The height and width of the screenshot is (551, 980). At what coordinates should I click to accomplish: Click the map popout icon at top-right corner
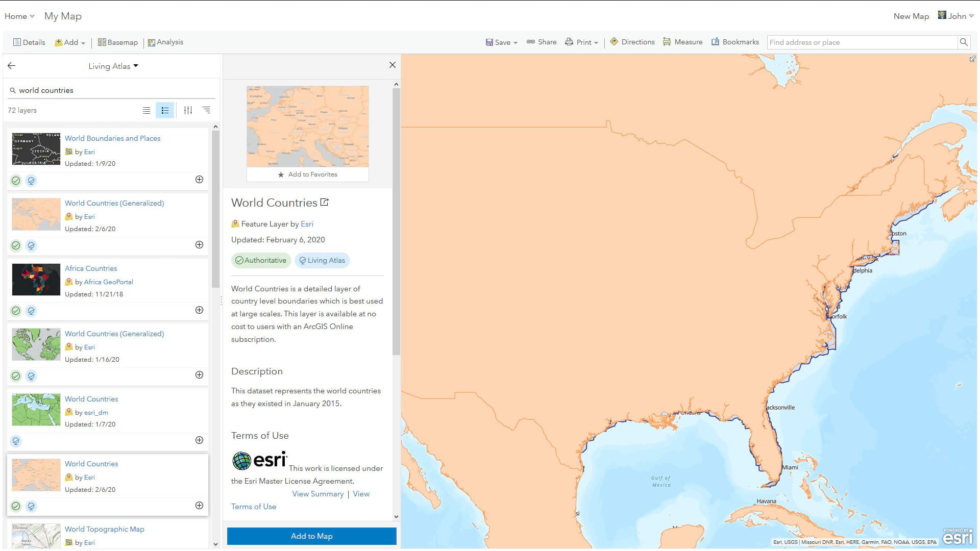[972, 59]
